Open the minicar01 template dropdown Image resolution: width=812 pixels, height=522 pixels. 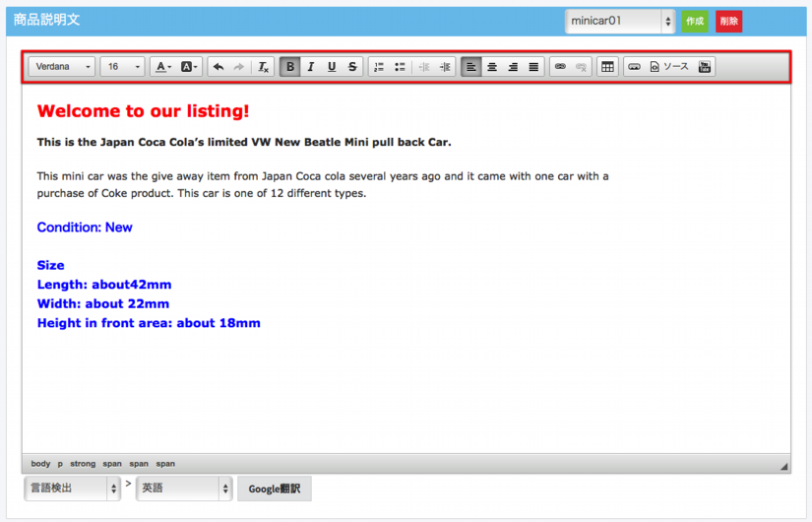619,21
